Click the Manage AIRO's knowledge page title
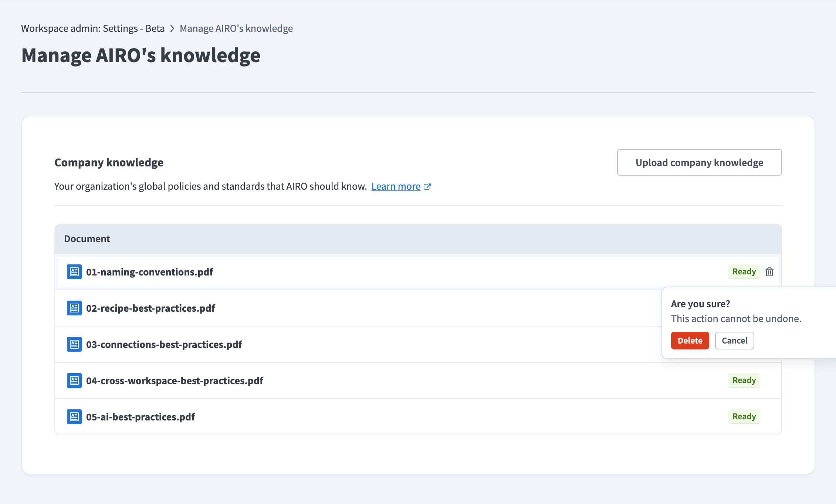 141,55
